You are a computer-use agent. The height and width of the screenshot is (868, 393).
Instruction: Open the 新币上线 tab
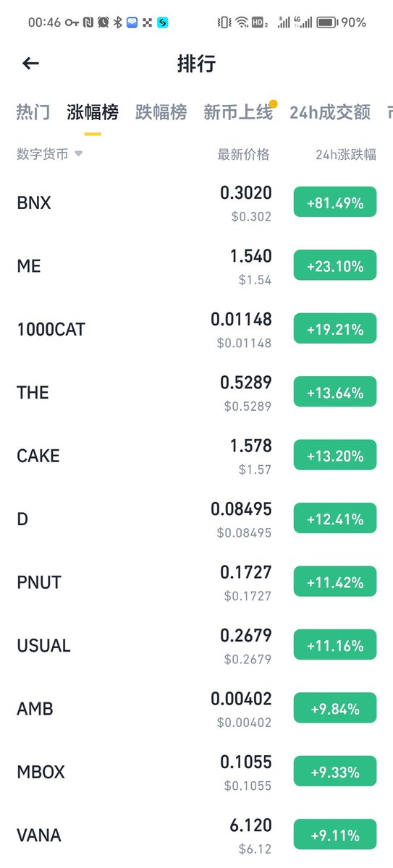[238, 112]
